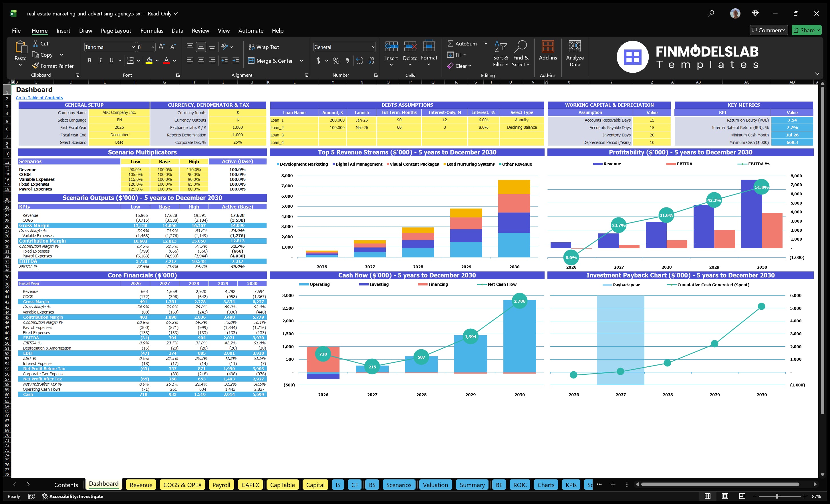This screenshot has width=830, height=504.
Task: Toggle underline formatting
Action: pos(111,60)
